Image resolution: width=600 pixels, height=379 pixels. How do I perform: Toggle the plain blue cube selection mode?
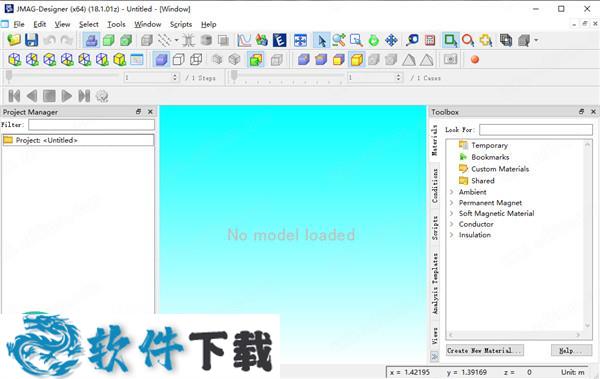[303, 60]
